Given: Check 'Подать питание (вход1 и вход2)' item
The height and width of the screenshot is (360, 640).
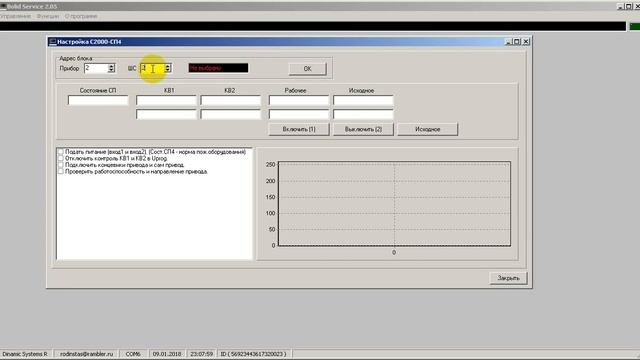Looking at the screenshot, I should point(61,152).
